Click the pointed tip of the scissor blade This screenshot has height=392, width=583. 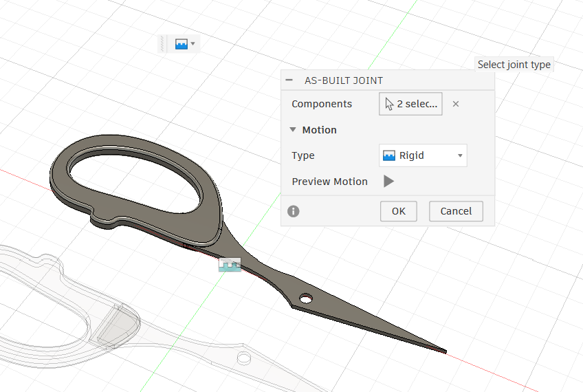(x=445, y=351)
